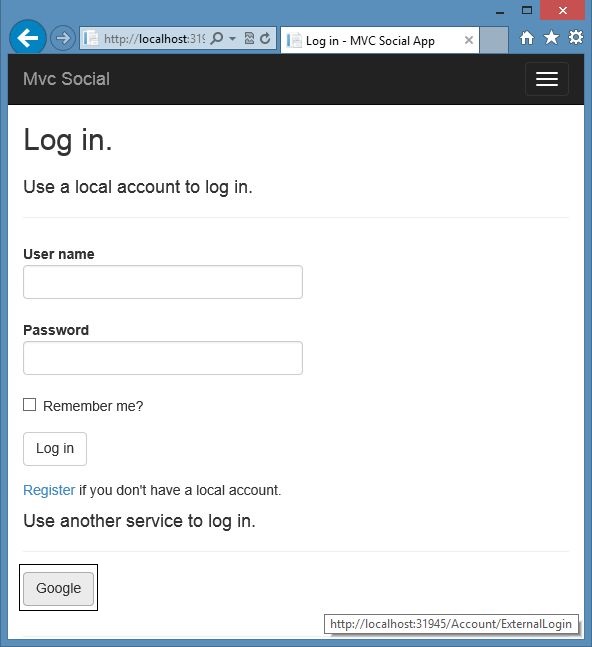Click the browser back arrow button
The width and height of the screenshot is (592, 647).
[x=28, y=38]
